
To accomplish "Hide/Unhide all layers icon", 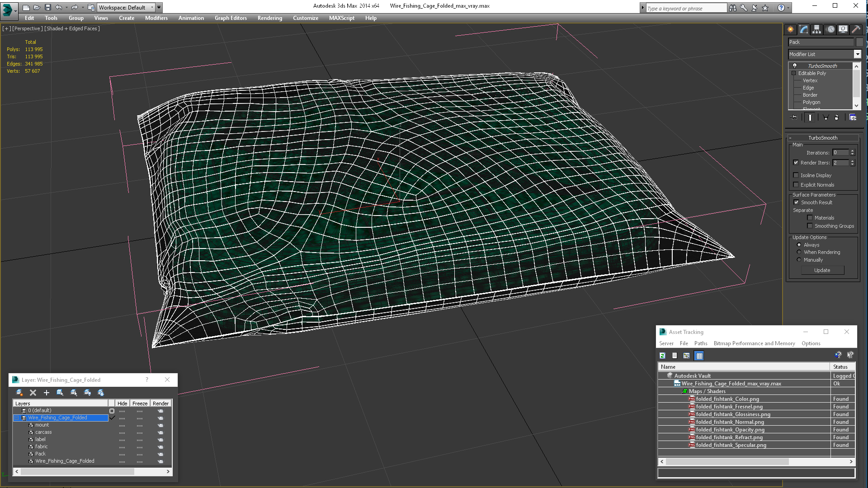I will pos(87,393).
